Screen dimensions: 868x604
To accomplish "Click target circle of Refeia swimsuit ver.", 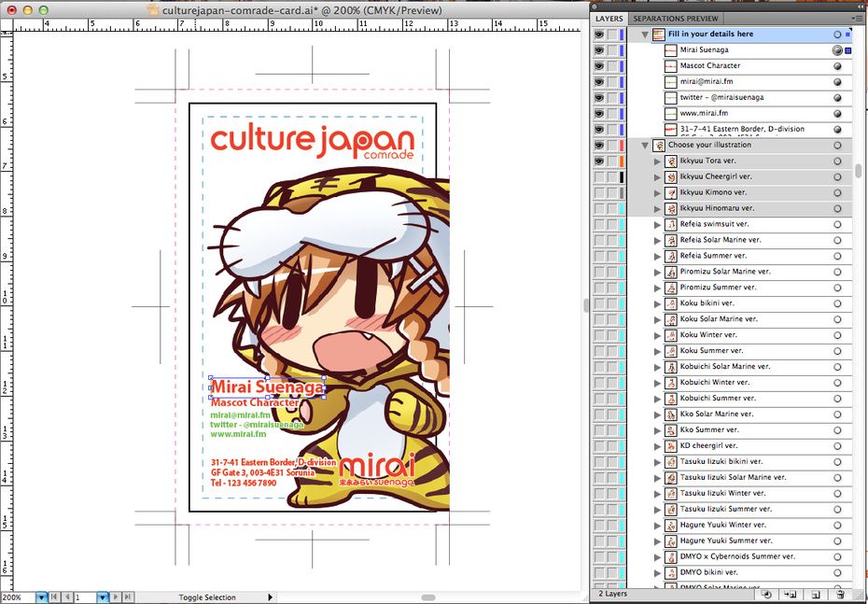I will click(837, 224).
